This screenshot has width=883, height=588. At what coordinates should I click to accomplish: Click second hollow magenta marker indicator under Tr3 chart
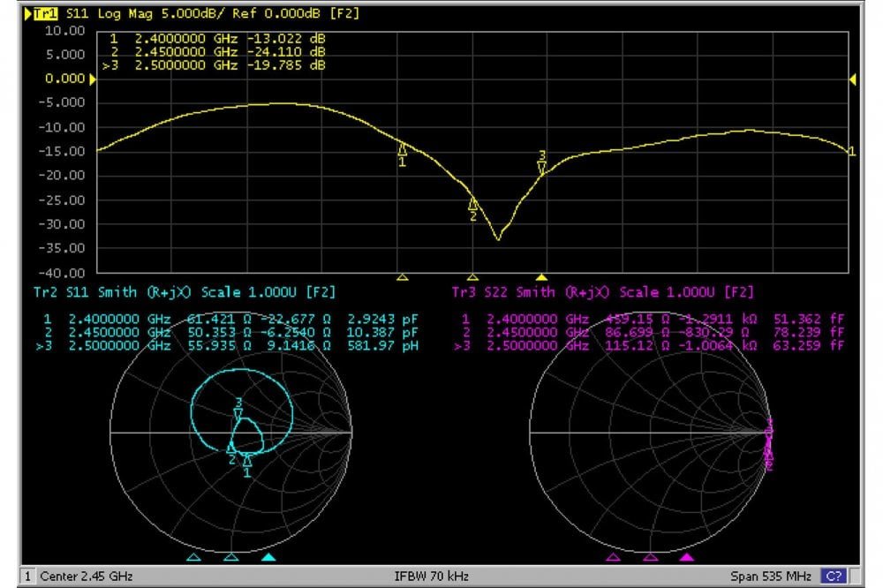coord(651,557)
